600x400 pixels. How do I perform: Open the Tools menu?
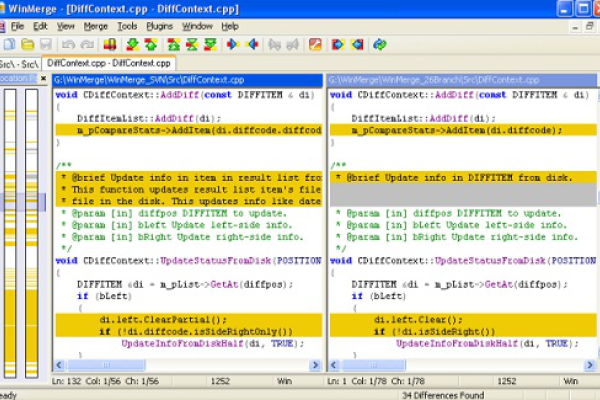[x=127, y=26]
